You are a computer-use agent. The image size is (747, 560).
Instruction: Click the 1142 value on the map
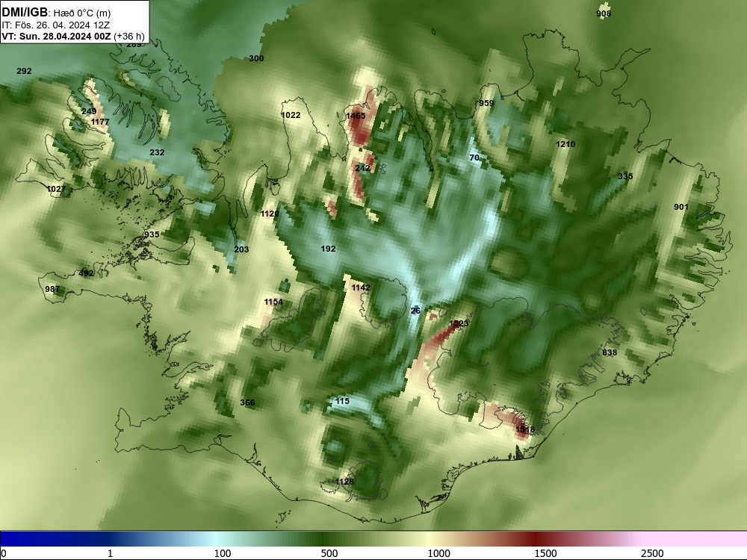pyautogui.click(x=361, y=287)
